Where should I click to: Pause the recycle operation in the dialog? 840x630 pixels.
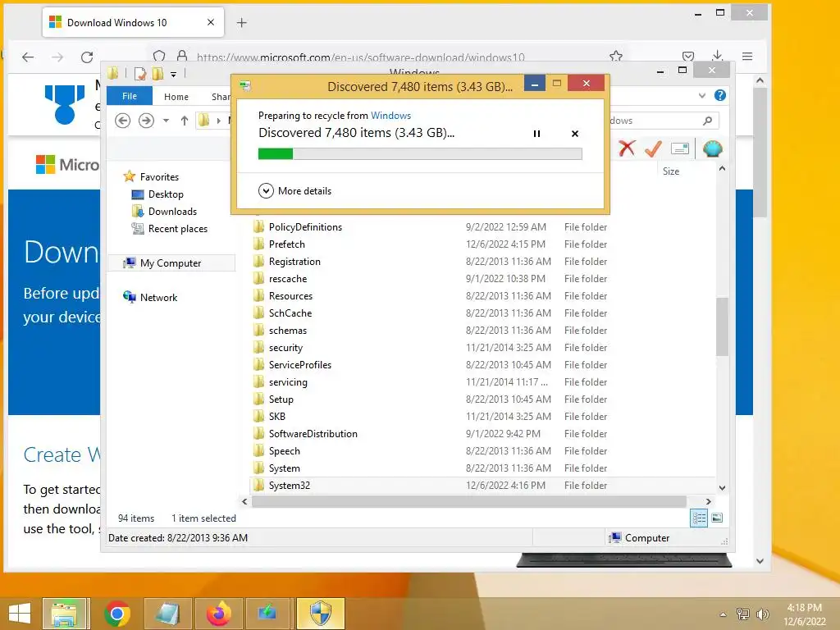[x=536, y=134]
